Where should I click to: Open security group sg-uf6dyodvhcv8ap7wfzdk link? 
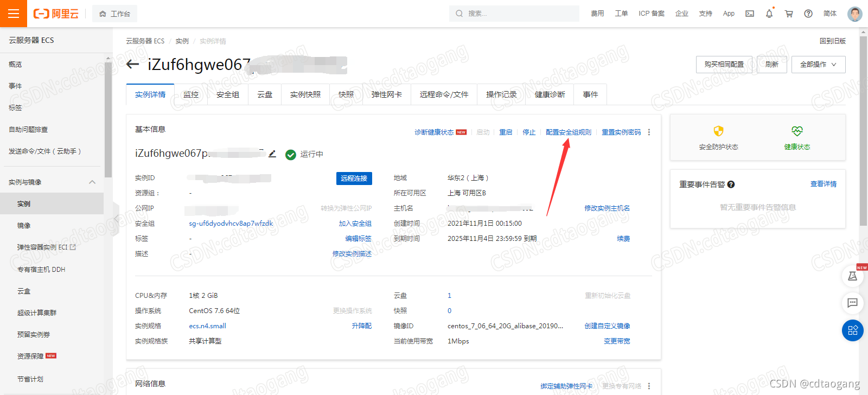[x=231, y=224]
